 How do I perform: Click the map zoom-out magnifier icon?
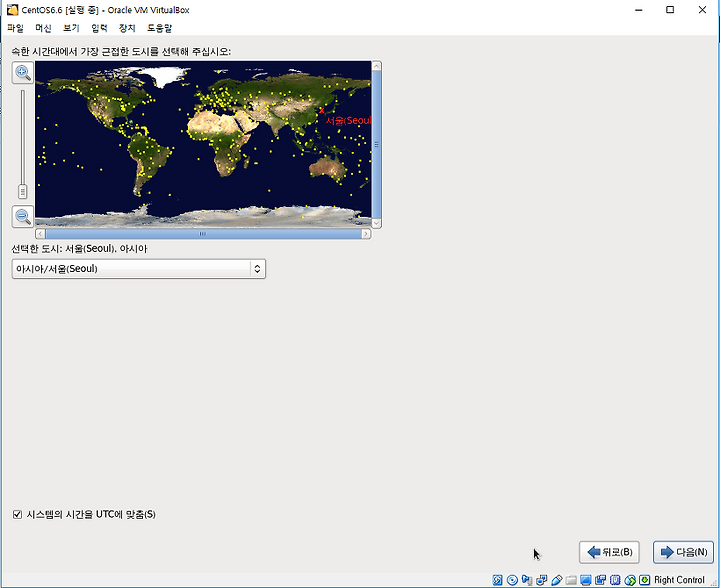[22, 216]
